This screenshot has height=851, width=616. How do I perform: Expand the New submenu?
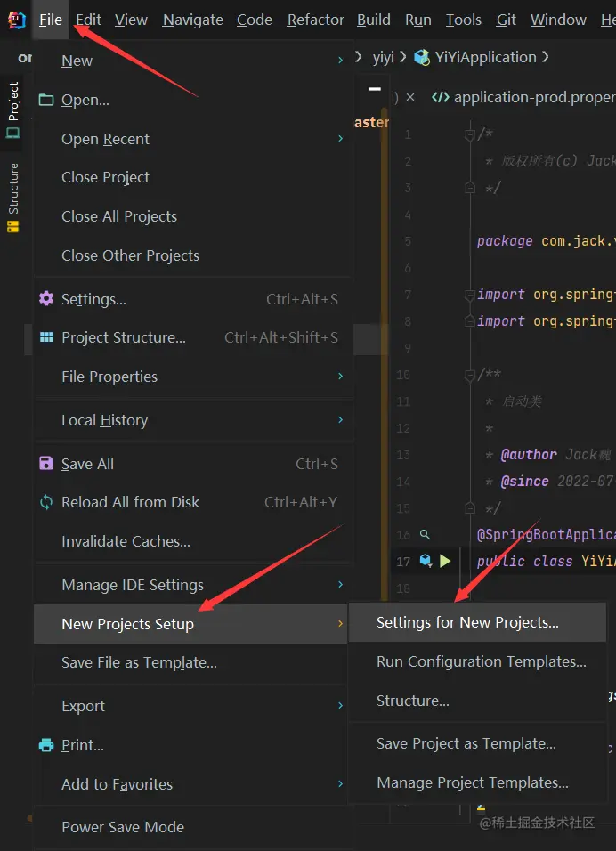pos(340,61)
